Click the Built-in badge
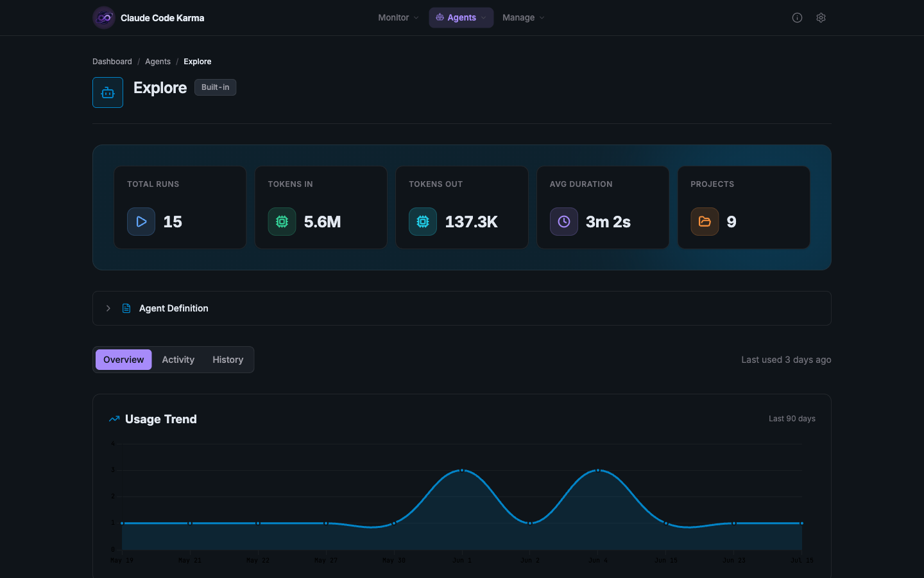 pyautogui.click(x=216, y=87)
